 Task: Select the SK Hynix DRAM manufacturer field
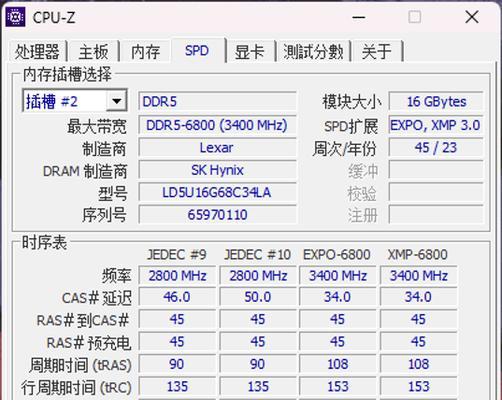pyautogui.click(x=217, y=170)
